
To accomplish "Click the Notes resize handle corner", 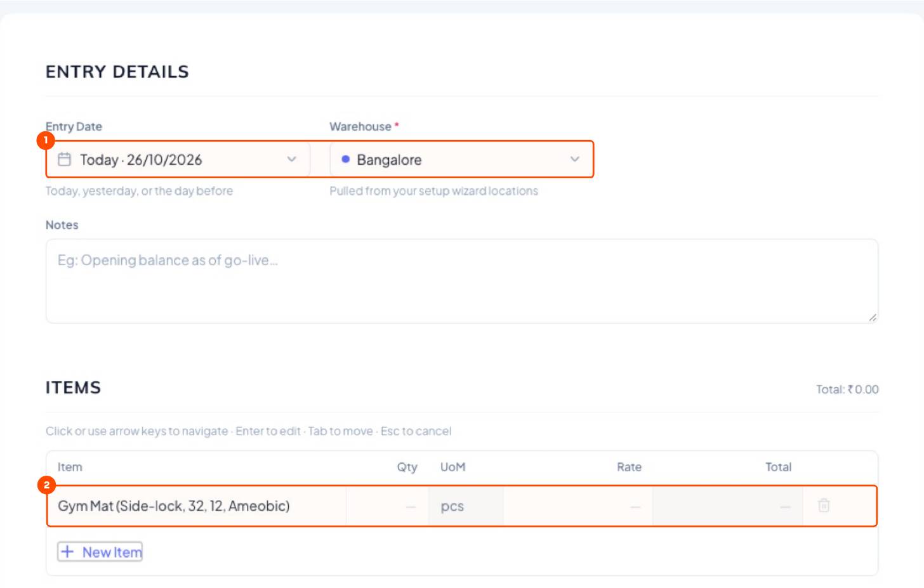I will [x=873, y=317].
